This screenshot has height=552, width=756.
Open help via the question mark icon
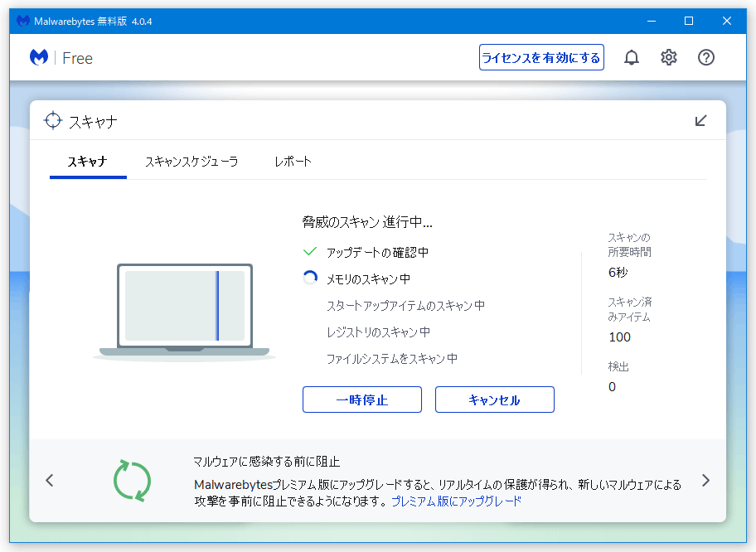click(706, 57)
